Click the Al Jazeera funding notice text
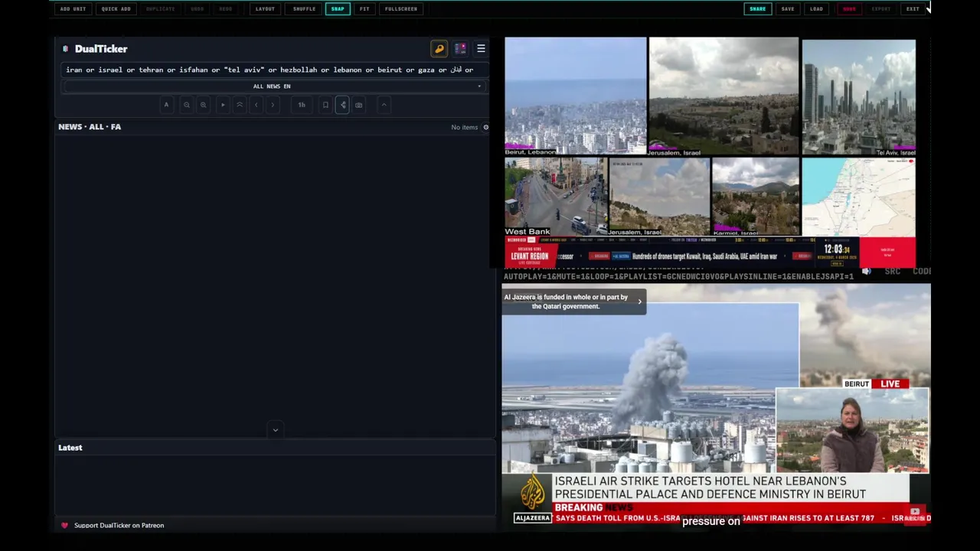Screen dimensions: 980x551 click(566, 302)
